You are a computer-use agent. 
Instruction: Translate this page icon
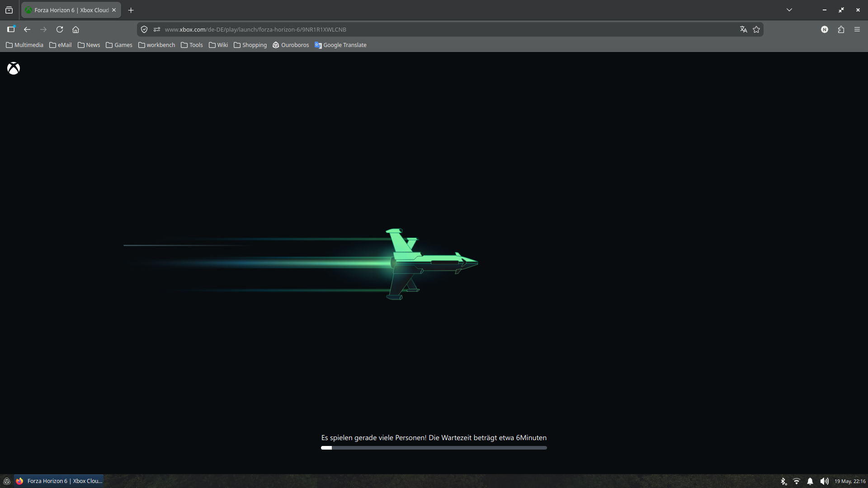[x=743, y=29]
